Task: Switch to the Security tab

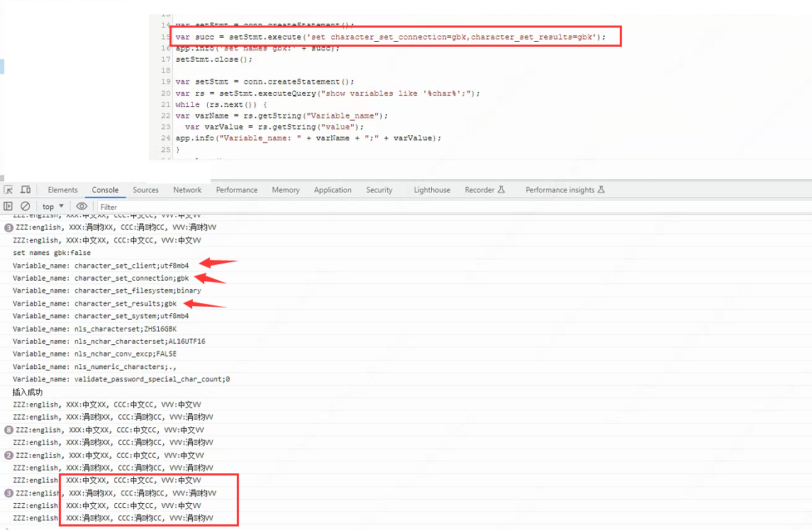Action: click(x=379, y=190)
